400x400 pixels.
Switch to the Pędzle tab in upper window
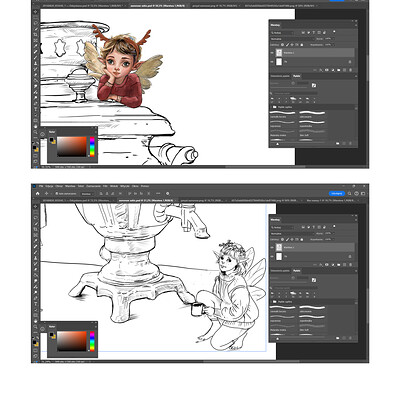pos(297,76)
